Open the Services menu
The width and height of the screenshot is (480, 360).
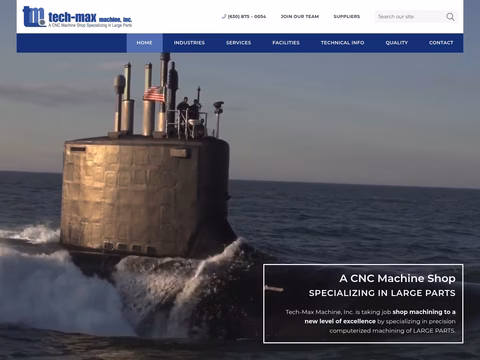pos(238,43)
